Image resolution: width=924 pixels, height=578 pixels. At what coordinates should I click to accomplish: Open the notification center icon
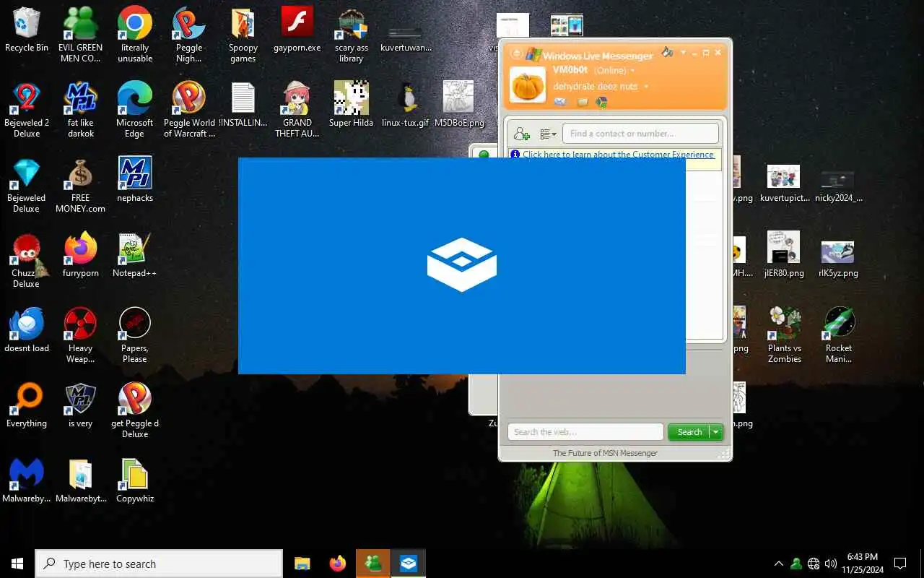pyautogui.click(x=900, y=564)
